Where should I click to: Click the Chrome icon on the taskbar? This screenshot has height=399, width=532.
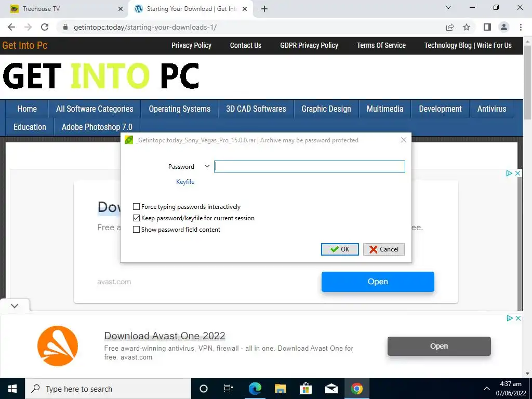click(356, 389)
